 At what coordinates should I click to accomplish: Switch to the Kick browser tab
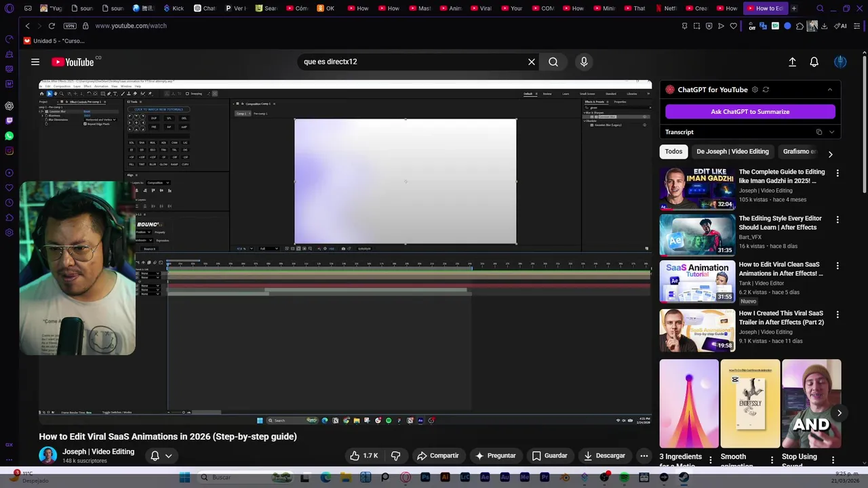coord(174,9)
